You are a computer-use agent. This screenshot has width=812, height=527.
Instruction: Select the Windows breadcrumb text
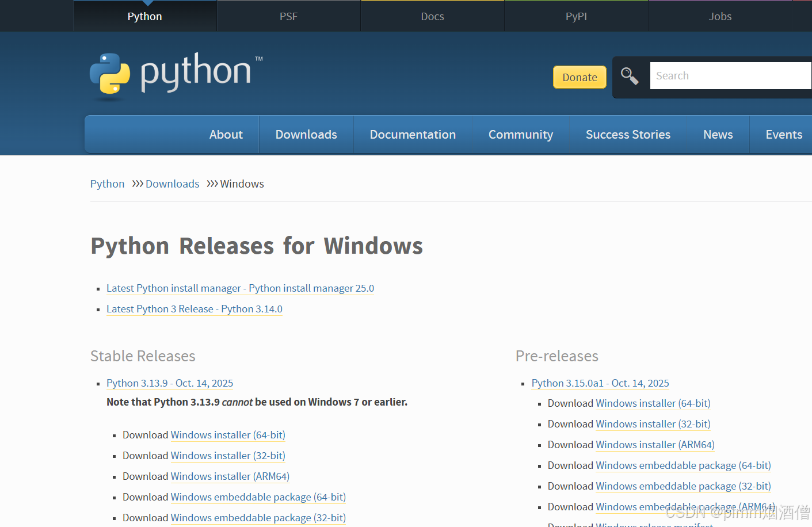click(x=242, y=184)
